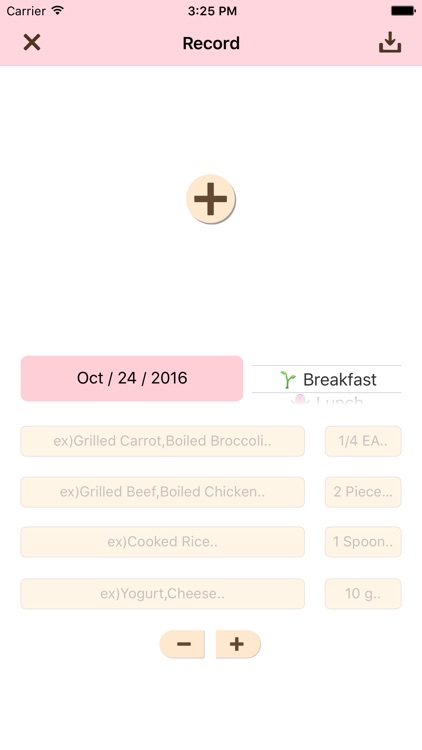Tap the Wi-Fi status icon
Screen dimensions: 422x750
58,11
